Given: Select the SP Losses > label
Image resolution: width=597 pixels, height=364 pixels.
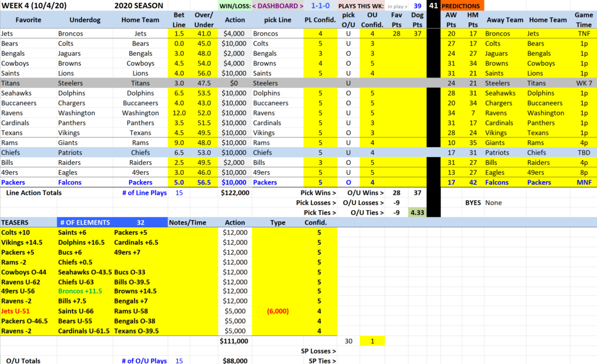Looking at the screenshot, I should [318, 351].
